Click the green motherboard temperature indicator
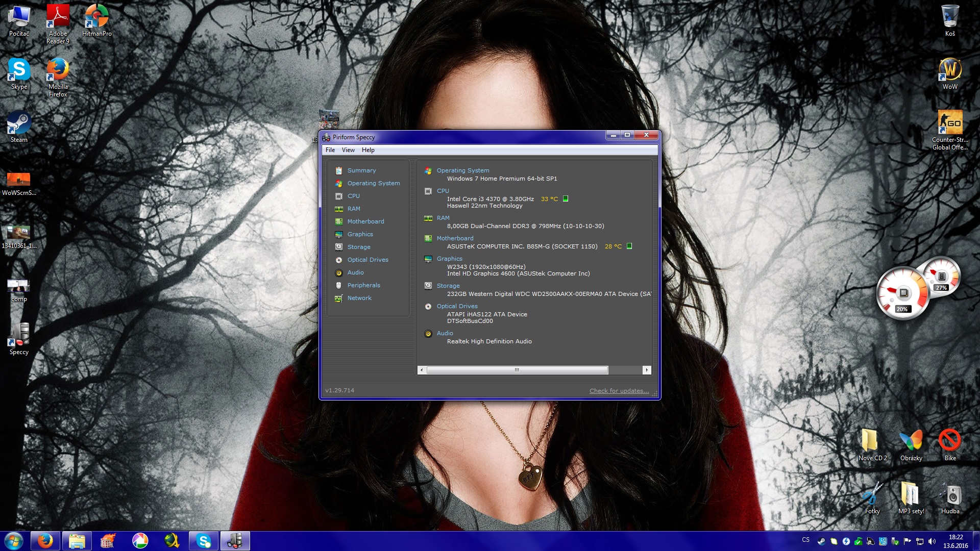 click(629, 246)
